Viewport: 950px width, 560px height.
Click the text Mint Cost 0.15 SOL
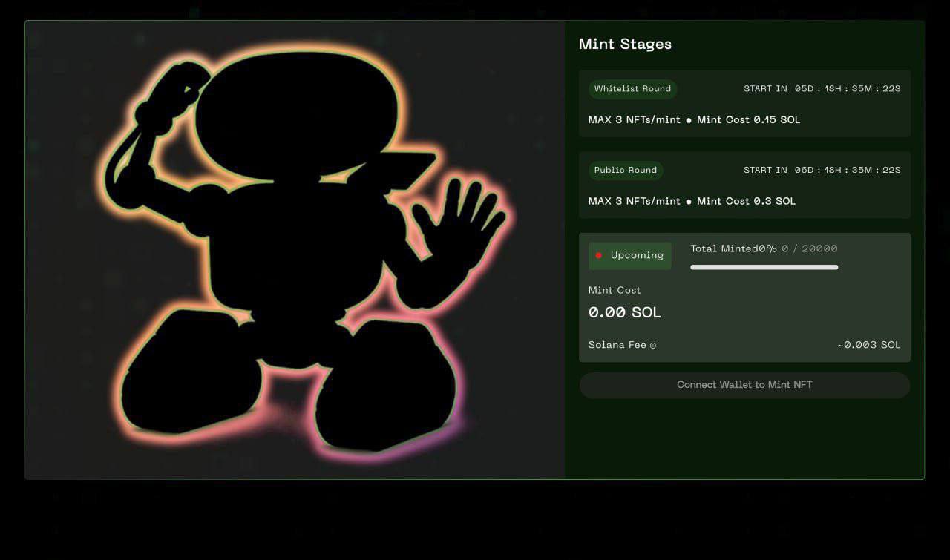748,120
